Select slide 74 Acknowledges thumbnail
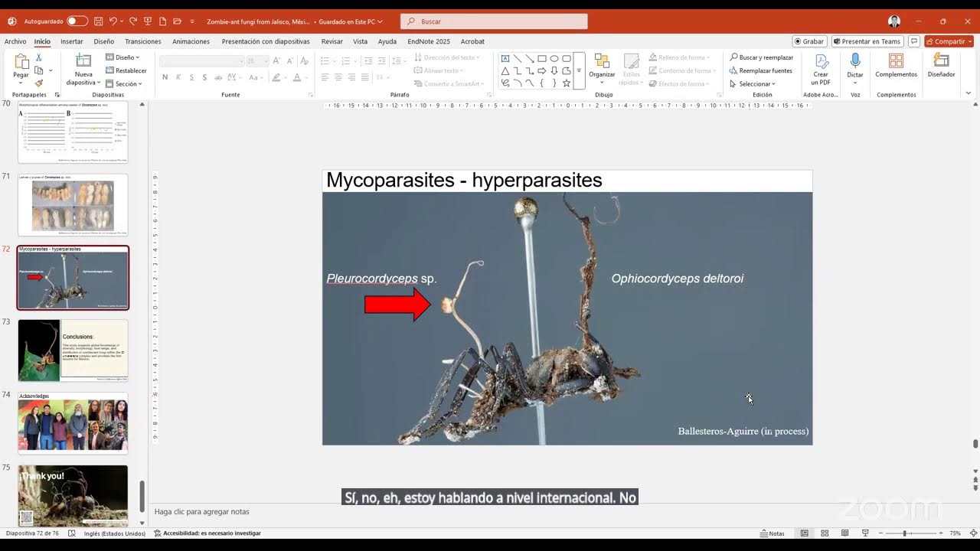 pos(73,423)
